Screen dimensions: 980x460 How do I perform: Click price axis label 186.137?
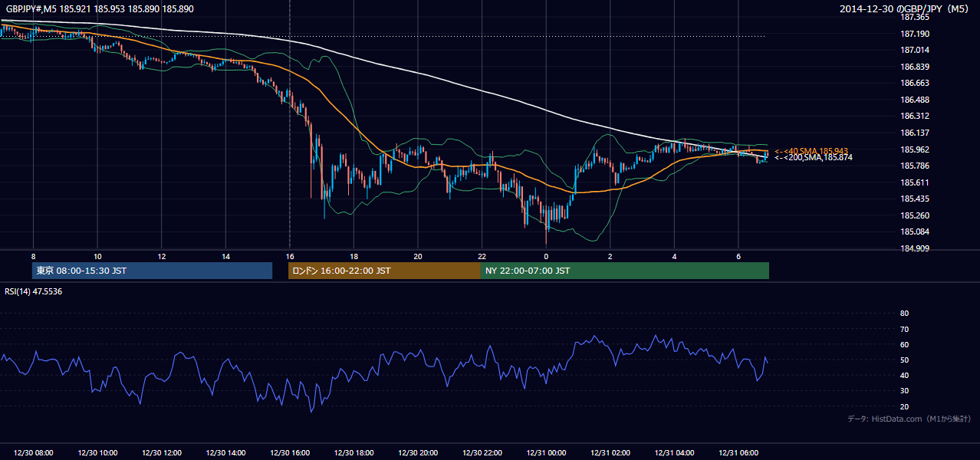(914, 133)
